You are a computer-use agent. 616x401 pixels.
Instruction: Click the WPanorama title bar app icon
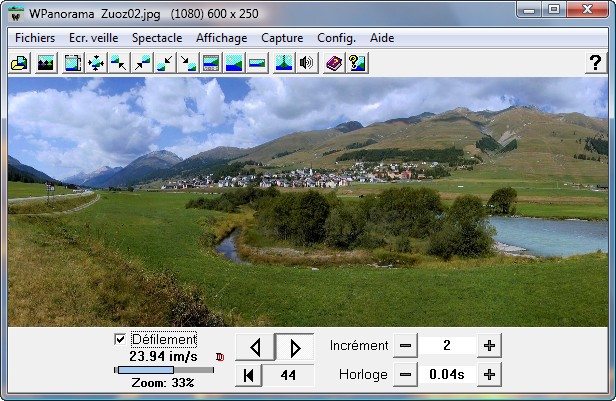[16, 14]
